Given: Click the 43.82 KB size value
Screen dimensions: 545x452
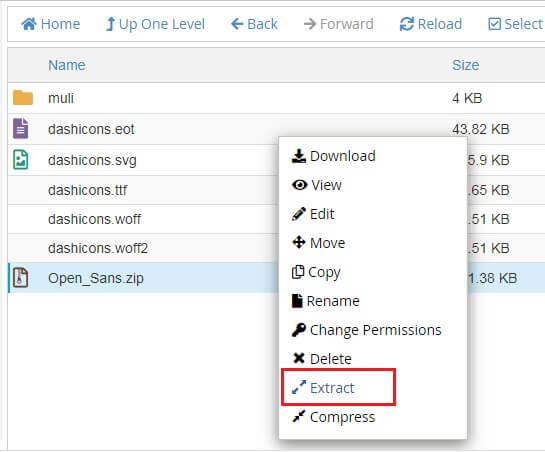Looking at the screenshot, I should [481, 129].
